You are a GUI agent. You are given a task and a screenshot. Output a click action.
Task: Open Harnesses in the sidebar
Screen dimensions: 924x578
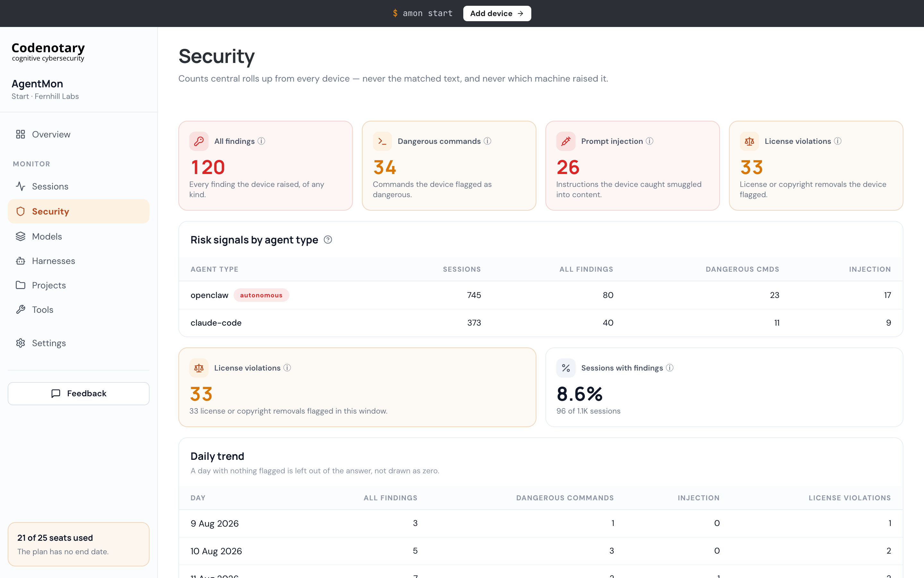coord(79,261)
